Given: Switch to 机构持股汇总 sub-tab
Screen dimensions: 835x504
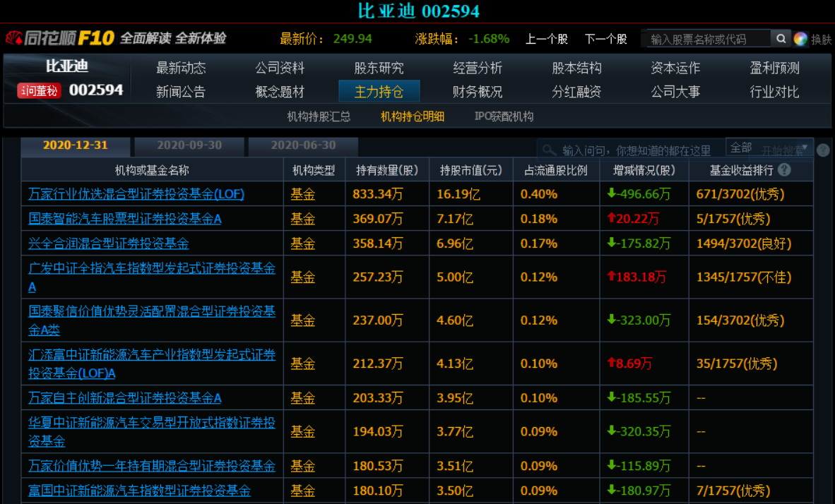Looking at the screenshot, I should (x=319, y=116).
